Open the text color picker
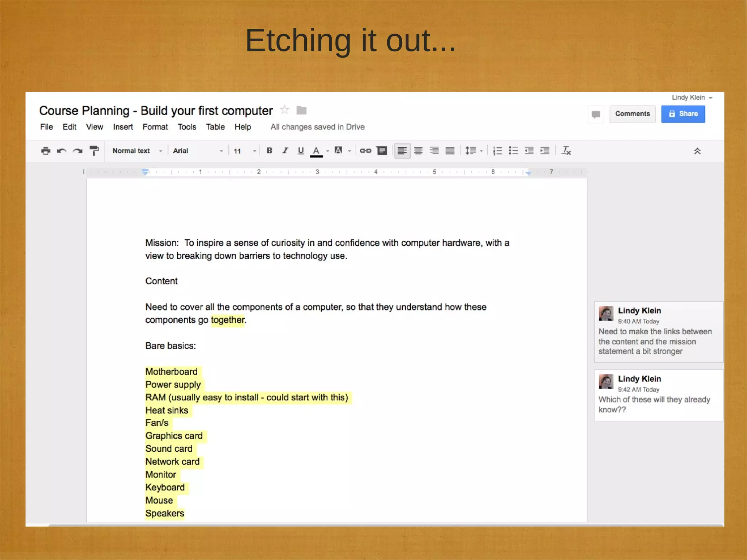 pos(316,151)
